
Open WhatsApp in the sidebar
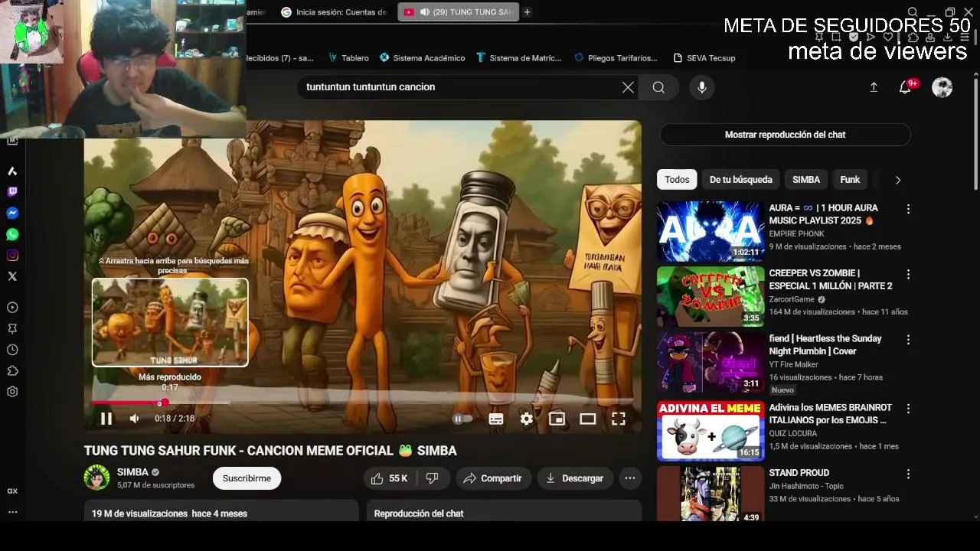12,234
